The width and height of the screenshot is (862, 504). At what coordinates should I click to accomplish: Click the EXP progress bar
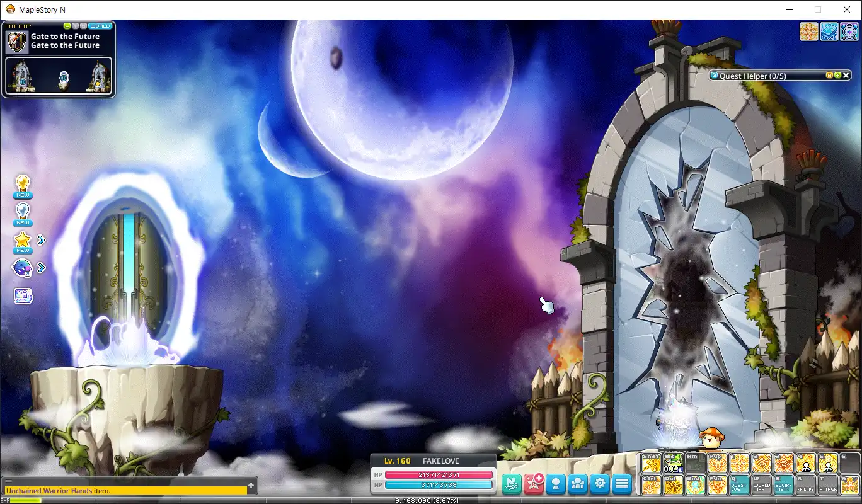tap(430, 500)
